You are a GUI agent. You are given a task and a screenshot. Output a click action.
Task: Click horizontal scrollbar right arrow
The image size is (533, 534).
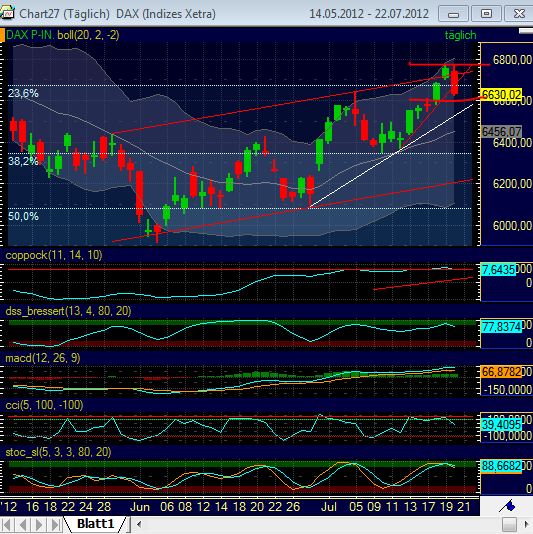coord(527,524)
